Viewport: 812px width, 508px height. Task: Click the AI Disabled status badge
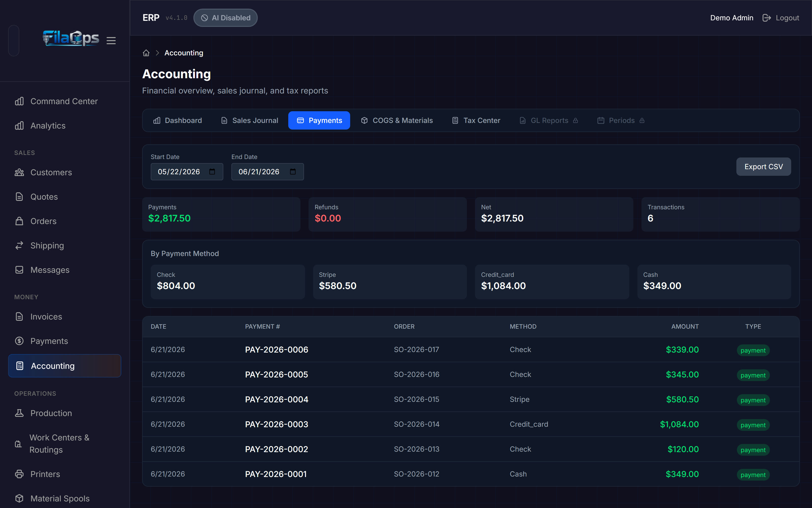coord(226,18)
